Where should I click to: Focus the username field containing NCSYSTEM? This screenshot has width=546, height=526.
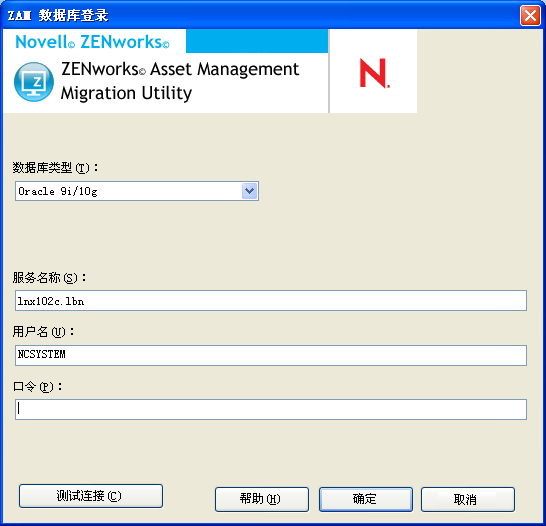(271, 355)
